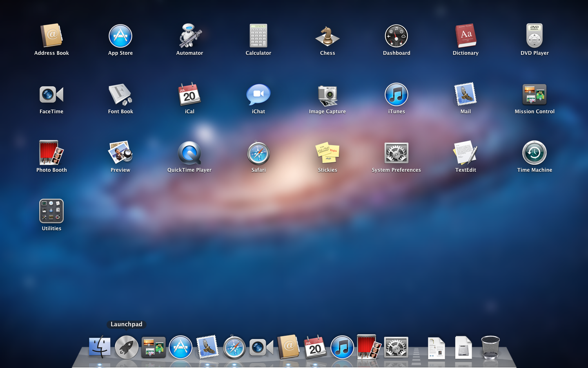Open the Dashboard app icon

click(x=396, y=36)
